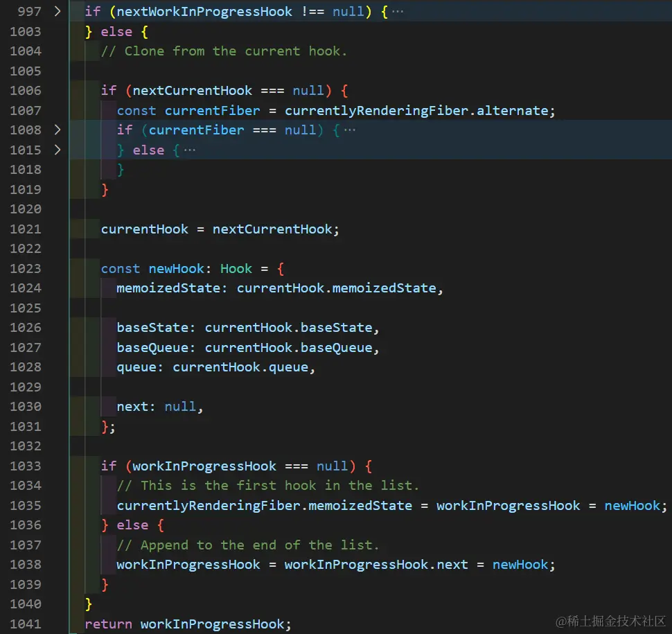Click 'memoizedState:' property key on line 1024
Viewport: 672px width, 634px height.
pos(172,288)
